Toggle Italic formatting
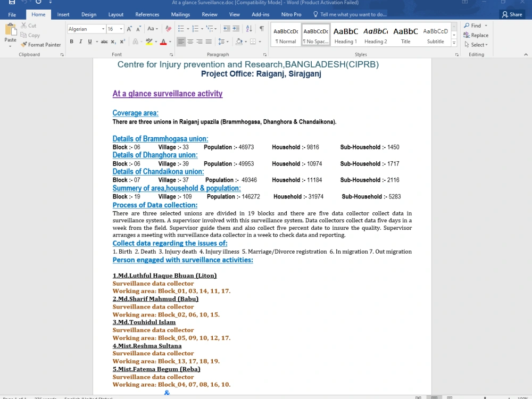The height and width of the screenshot is (399, 532). coord(81,41)
